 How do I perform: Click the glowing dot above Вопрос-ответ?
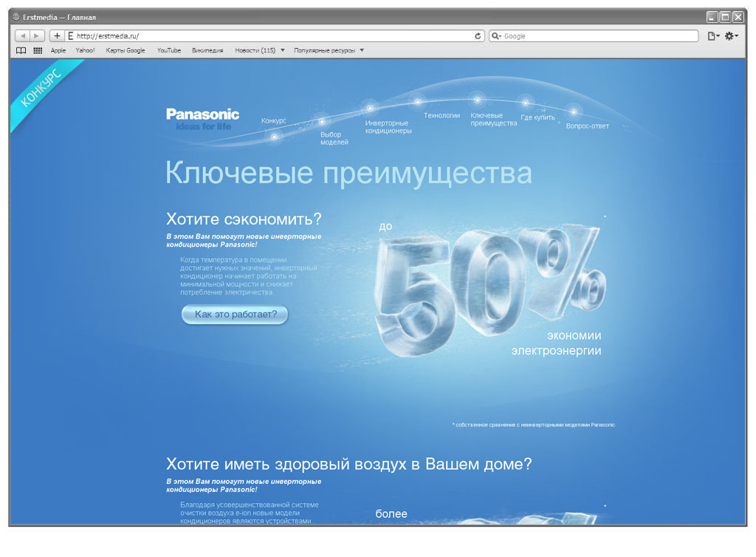573,112
